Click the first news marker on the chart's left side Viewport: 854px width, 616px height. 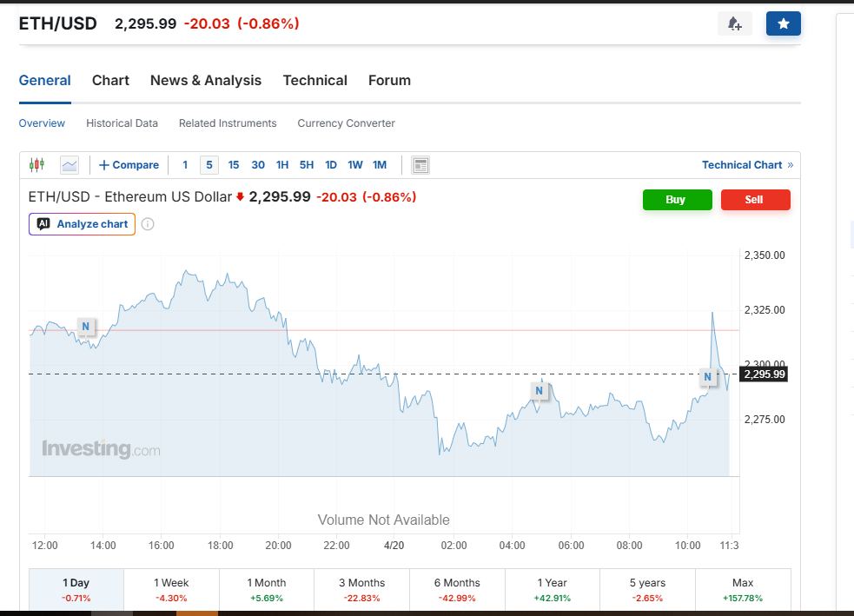(85, 327)
